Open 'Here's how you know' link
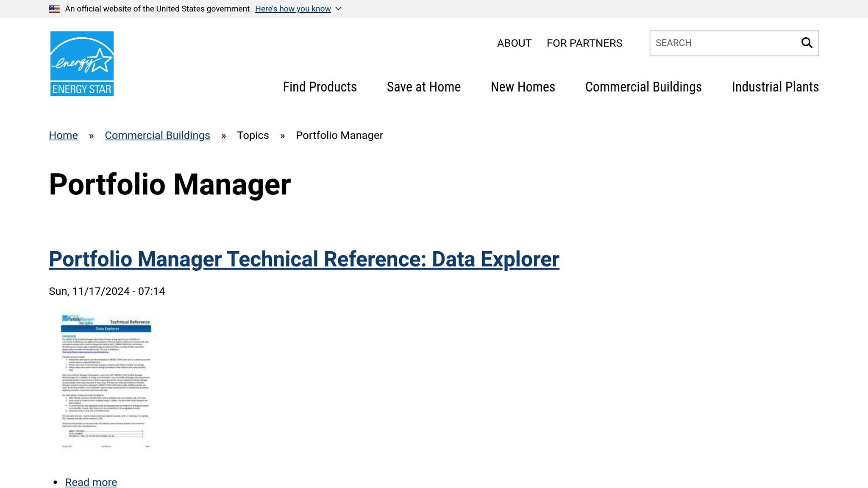 293,9
